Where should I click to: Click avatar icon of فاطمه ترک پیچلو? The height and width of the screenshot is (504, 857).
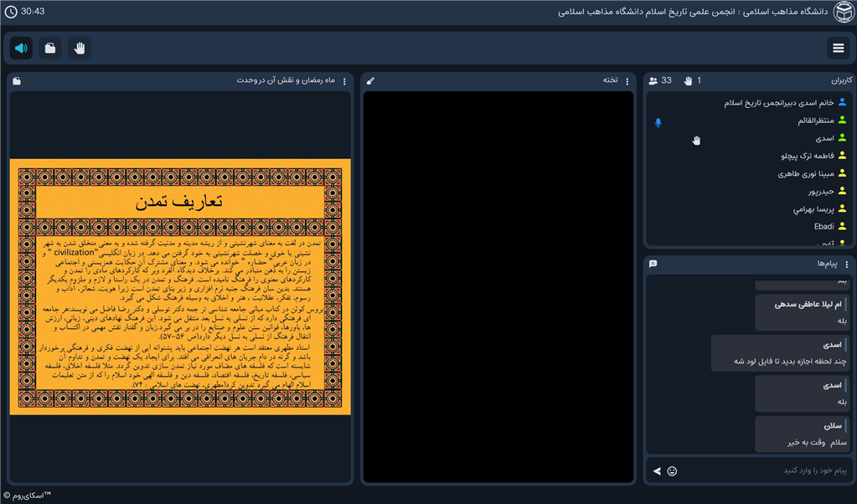842,156
